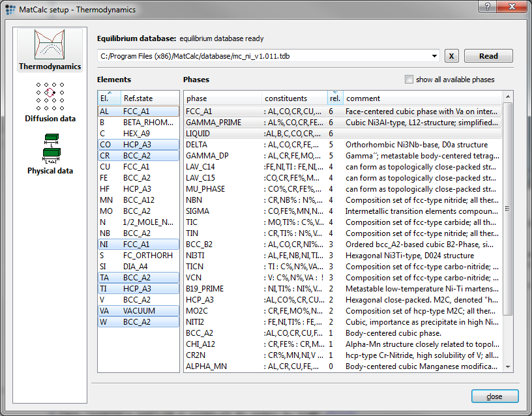This screenshot has width=532, height=416.
Task: Sort elements by Ref.state column header
Action: click(x=150, y=98)
